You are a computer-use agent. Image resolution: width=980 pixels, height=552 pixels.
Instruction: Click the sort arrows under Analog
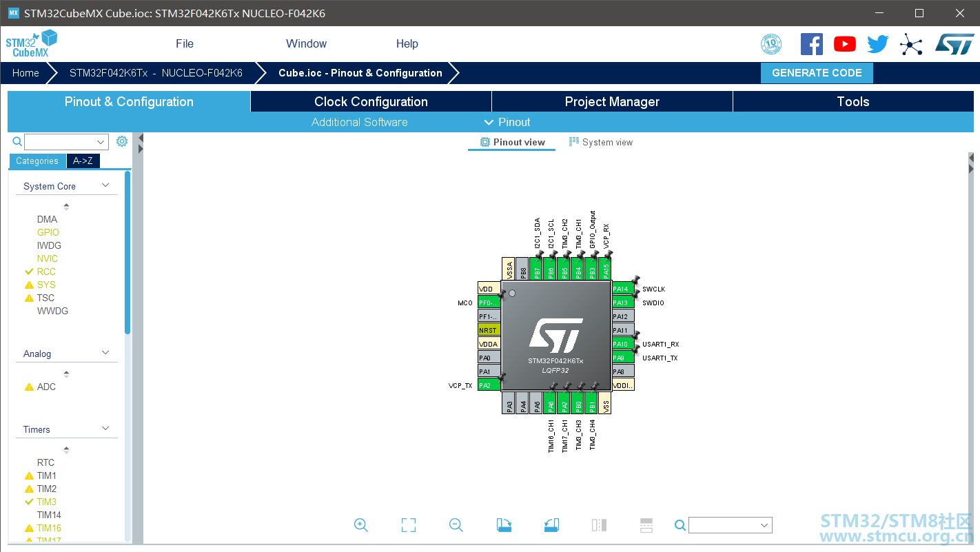tap(66, 374)
